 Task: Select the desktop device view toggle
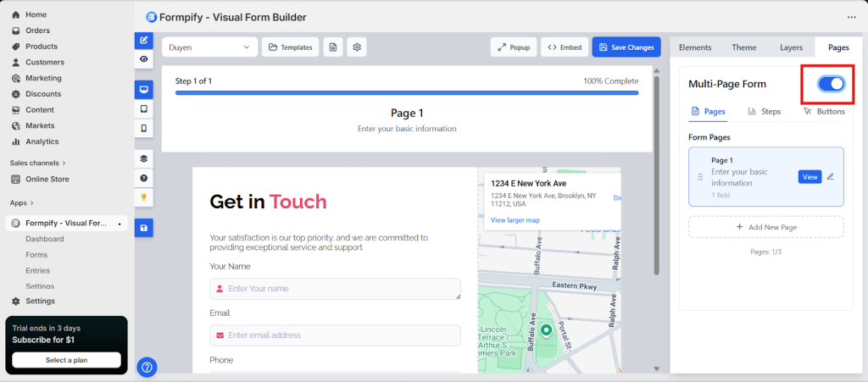143,89
